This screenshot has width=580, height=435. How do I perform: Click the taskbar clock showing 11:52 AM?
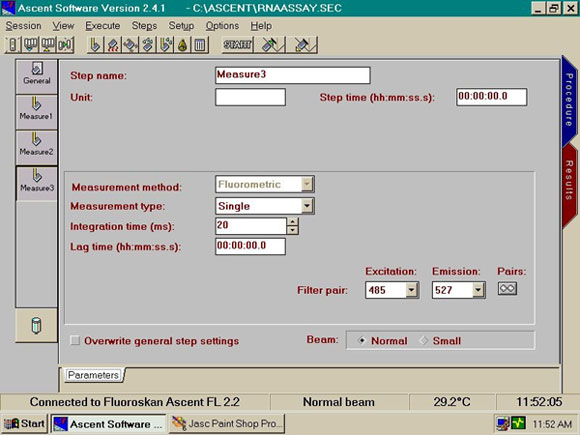(552, 424)
